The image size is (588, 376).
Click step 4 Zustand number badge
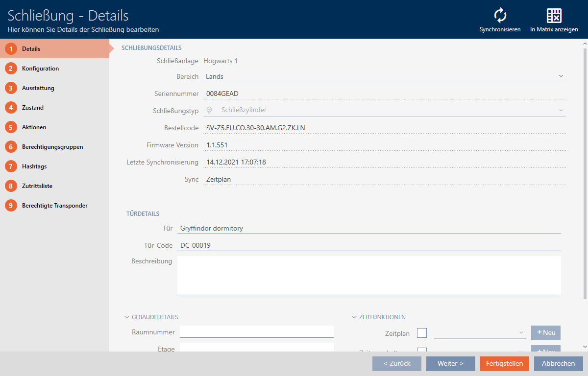point(11,108)
